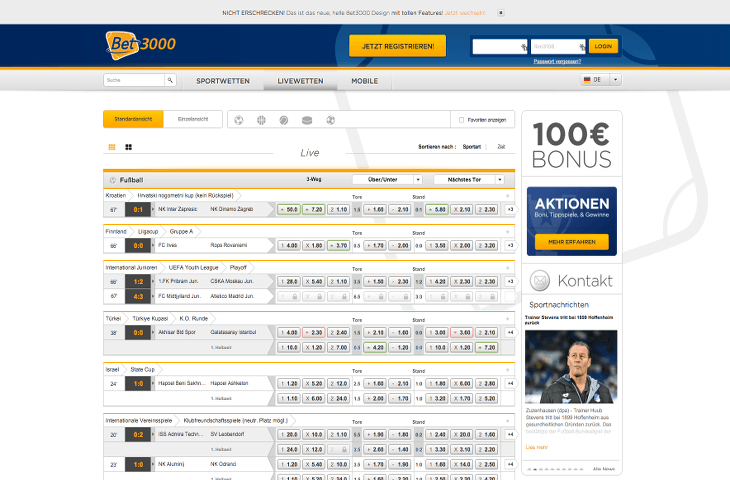Click Passwort vergessen link

click(x=557, y=61)
